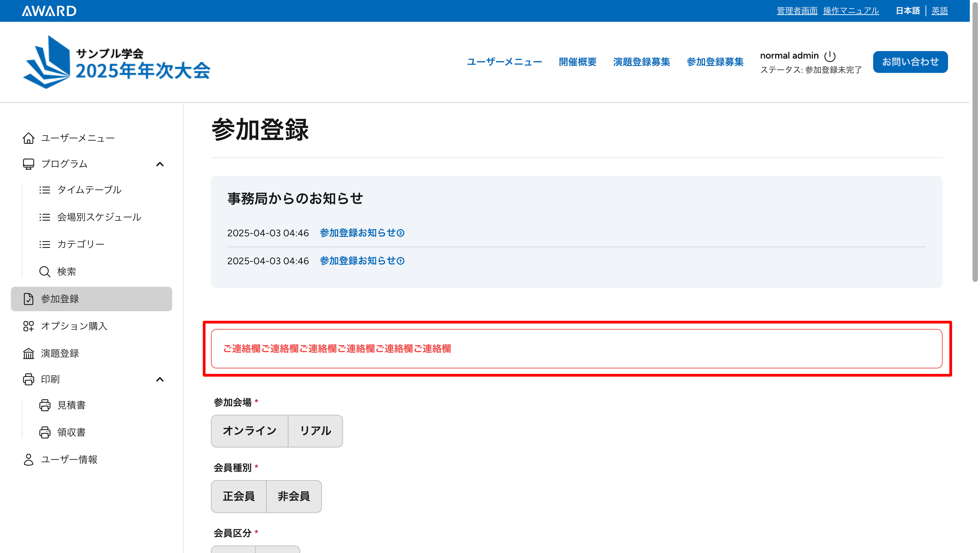Click the printer icon beside 見積書

point(45,405)
